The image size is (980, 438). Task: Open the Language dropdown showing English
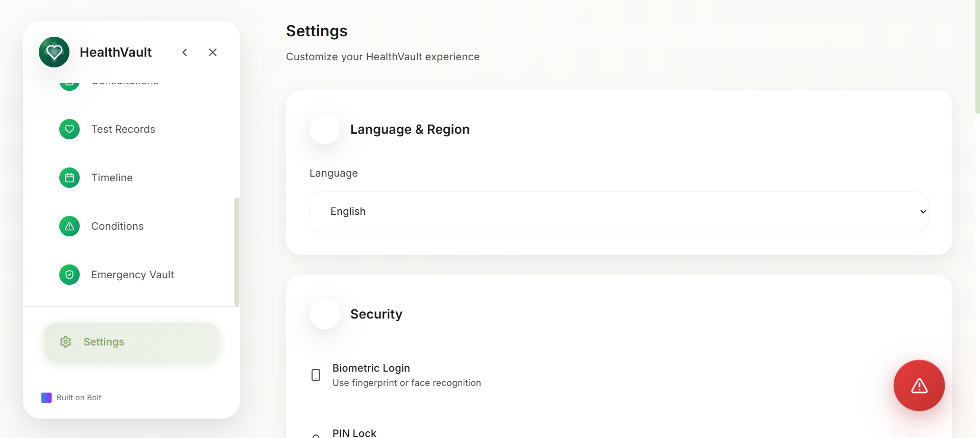(618, 211)
